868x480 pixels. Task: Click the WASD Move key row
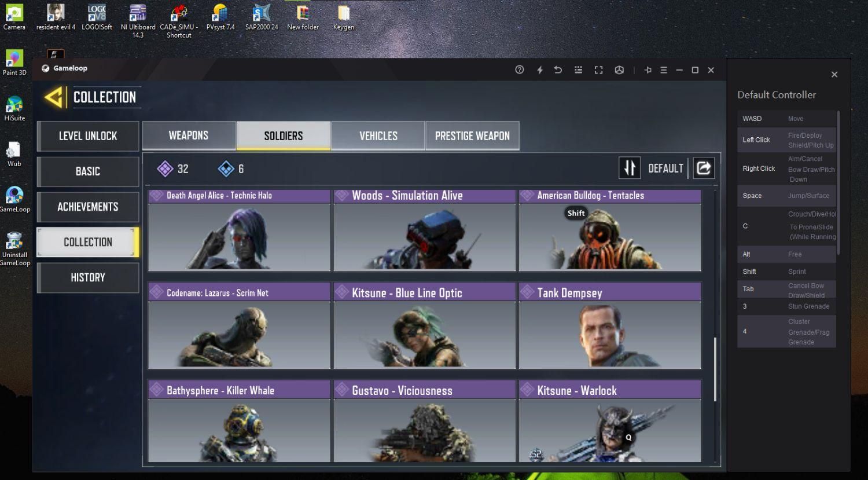pos(786,119)
